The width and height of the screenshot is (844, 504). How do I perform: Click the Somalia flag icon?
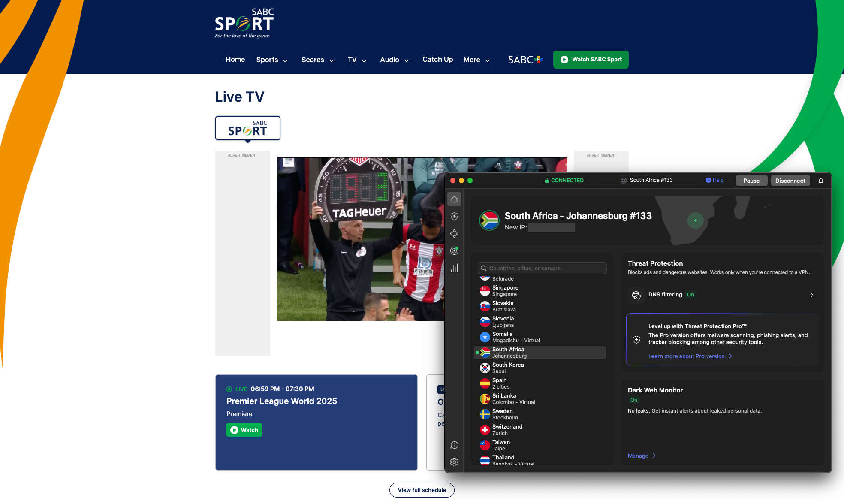pyautogui.click(x=485, y=337)
